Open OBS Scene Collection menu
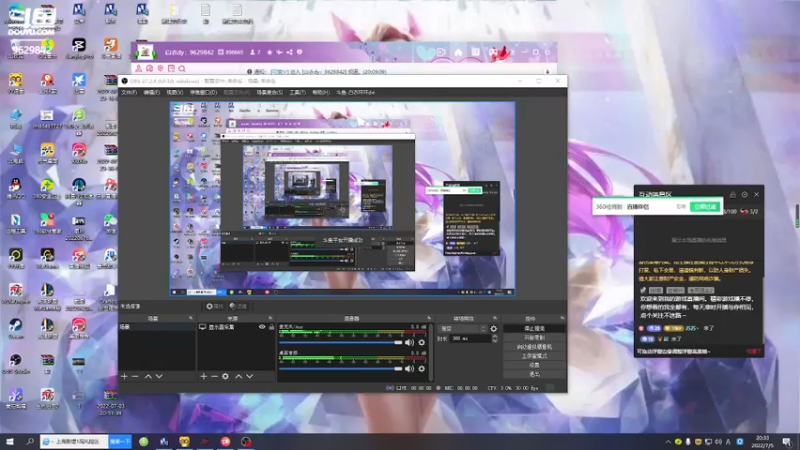The height and width of the screenshot is (450, 800). (269, 92)
